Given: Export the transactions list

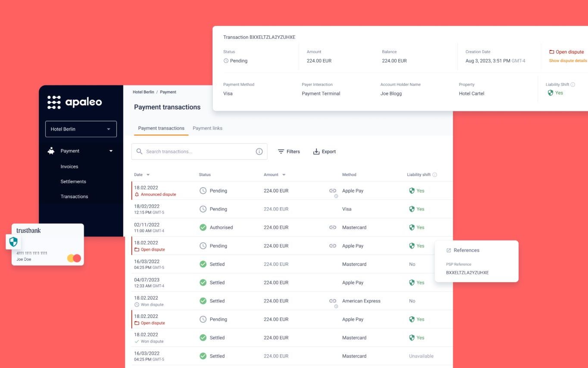Looking at the screenshot, I should (x=324, y=151).
